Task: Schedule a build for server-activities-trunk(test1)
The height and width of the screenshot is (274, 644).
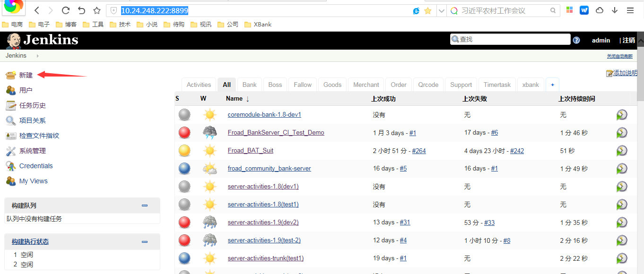Action: click(x=622, y=258)
